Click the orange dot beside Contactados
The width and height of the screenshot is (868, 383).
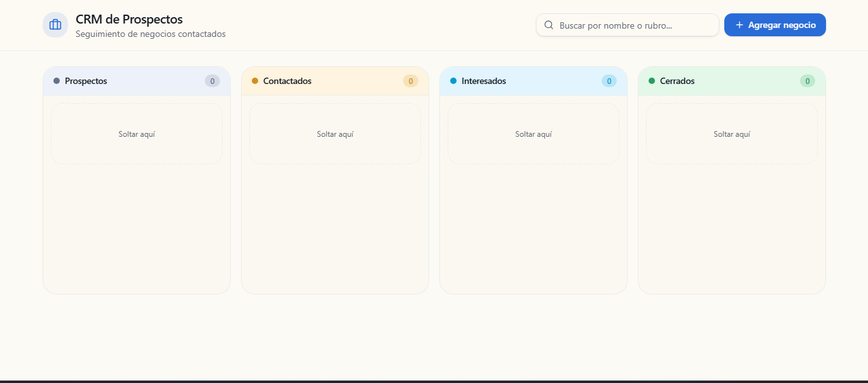[255, 81]
